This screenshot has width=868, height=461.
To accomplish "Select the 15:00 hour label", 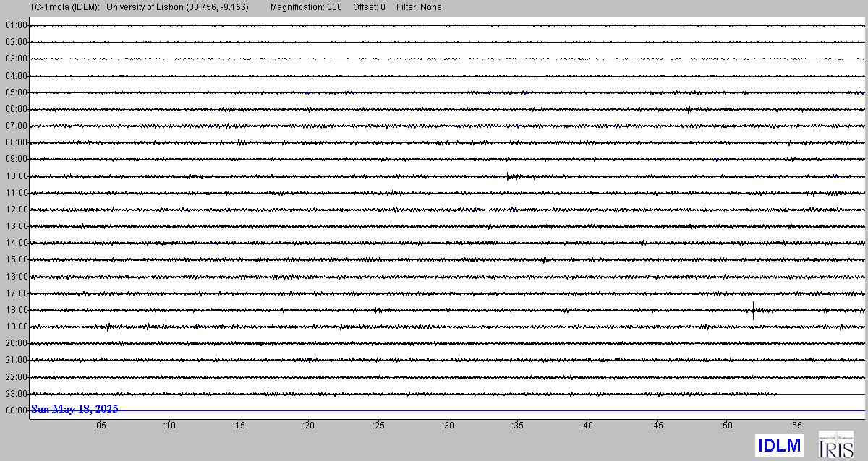I will 16,259.
